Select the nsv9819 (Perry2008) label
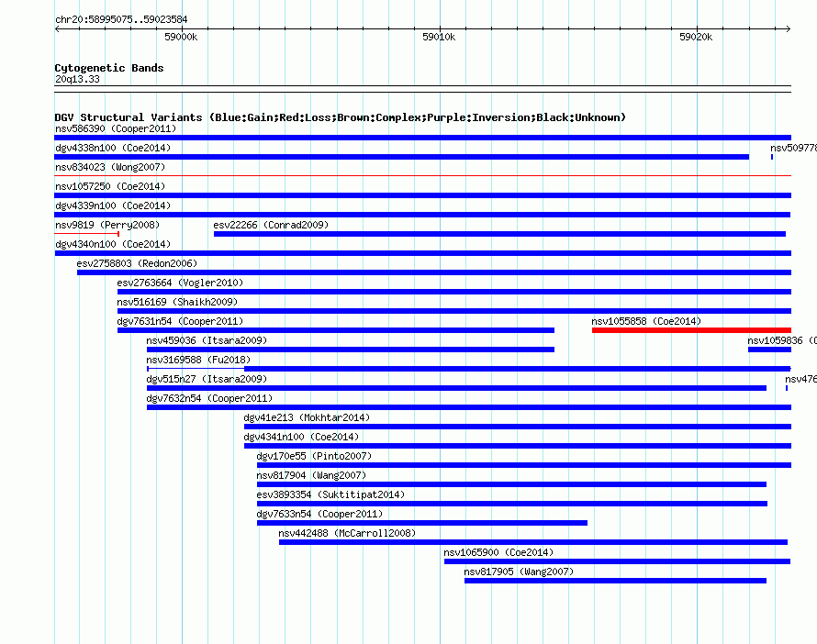 (107, 225)
